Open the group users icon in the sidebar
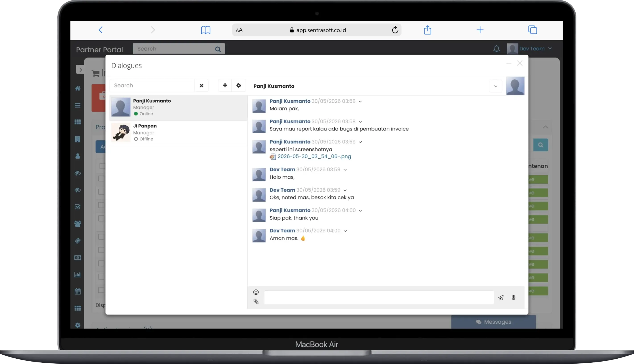This screenshot has width=634, height=364. click(78, 224)
